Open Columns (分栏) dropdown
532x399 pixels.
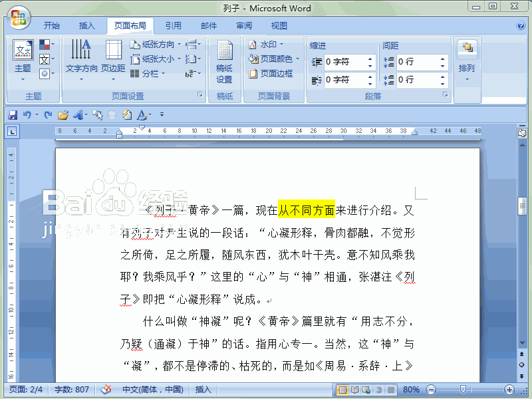[x=148, y=73]
